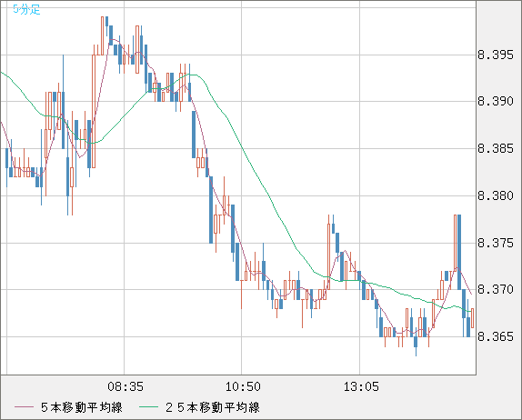The height and width of the screenshot is (420, 522).
Task: Click the 25本移動平均線 legend text
Action: tap(213, 407)
